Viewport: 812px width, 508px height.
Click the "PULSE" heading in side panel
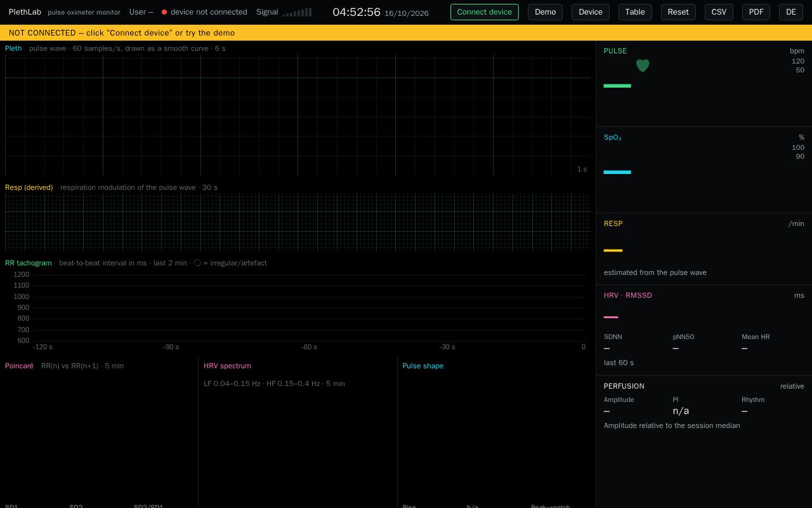615,51
